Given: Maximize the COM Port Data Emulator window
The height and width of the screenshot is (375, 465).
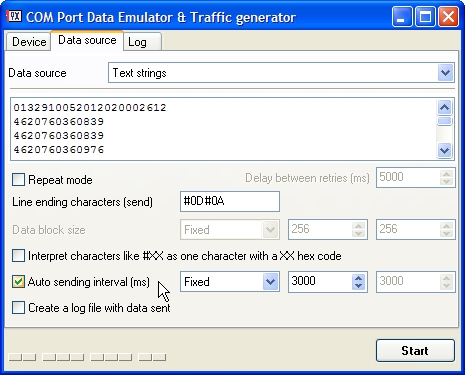Looking at the screenshot, I should coord(425,16).
